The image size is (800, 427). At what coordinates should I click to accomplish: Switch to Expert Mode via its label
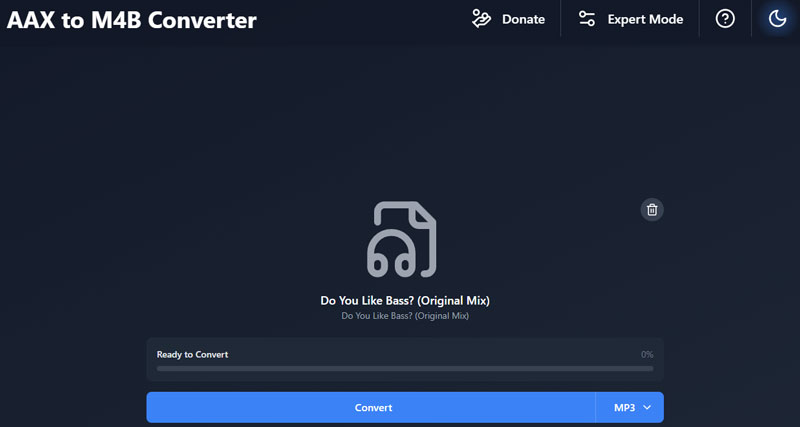645,19
